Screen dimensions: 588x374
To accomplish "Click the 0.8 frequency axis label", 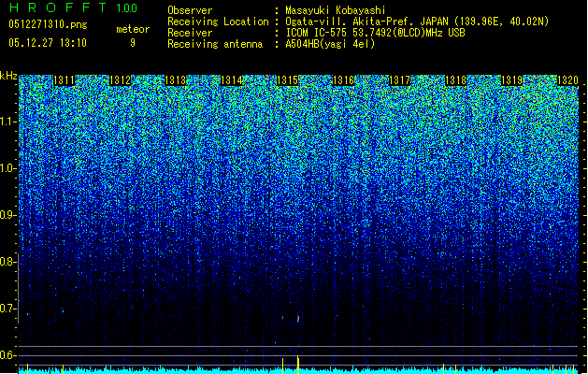I will coord(7,262).
